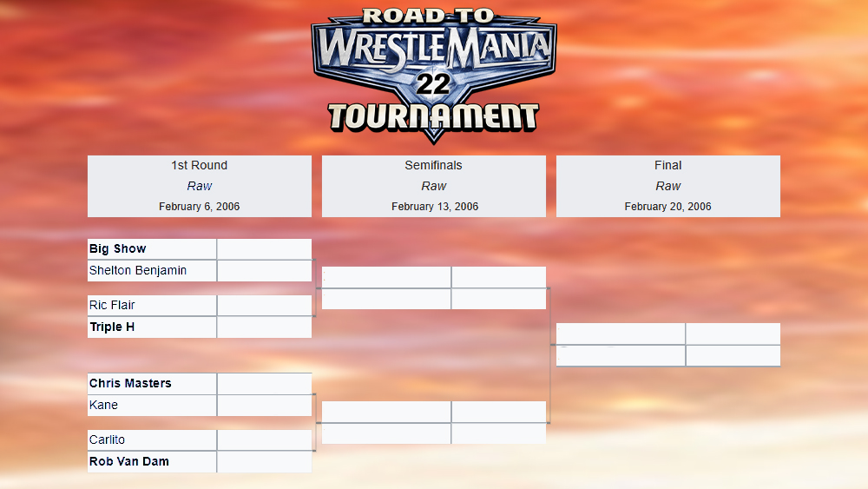868x489 pixels.
Task: Select the score box next to Kane
Action: [264, 406]
